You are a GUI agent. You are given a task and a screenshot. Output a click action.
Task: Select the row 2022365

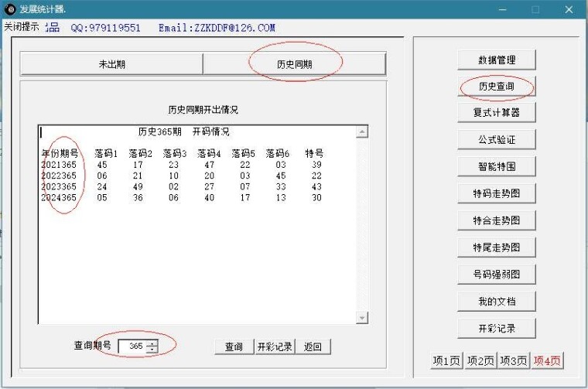pos(181,176)
